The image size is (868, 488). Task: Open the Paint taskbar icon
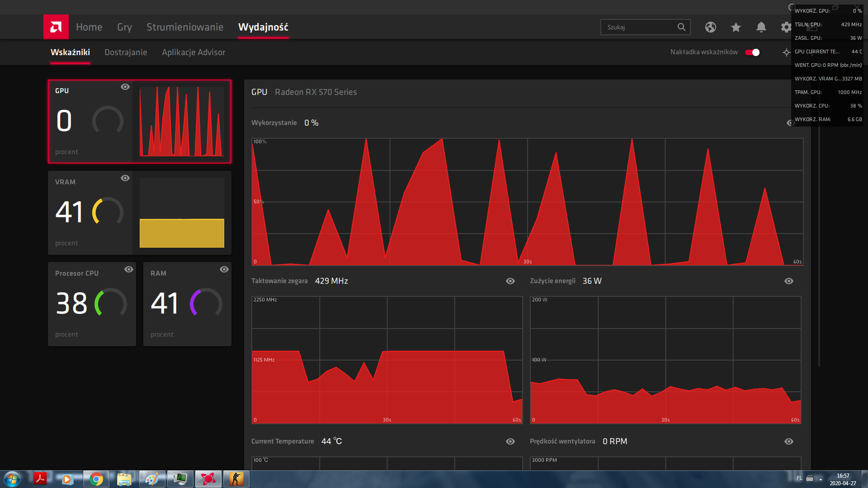152,479
